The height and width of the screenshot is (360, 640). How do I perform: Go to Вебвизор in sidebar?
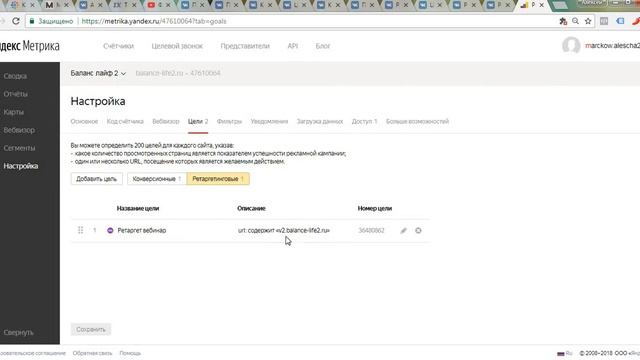pos(19,130)
